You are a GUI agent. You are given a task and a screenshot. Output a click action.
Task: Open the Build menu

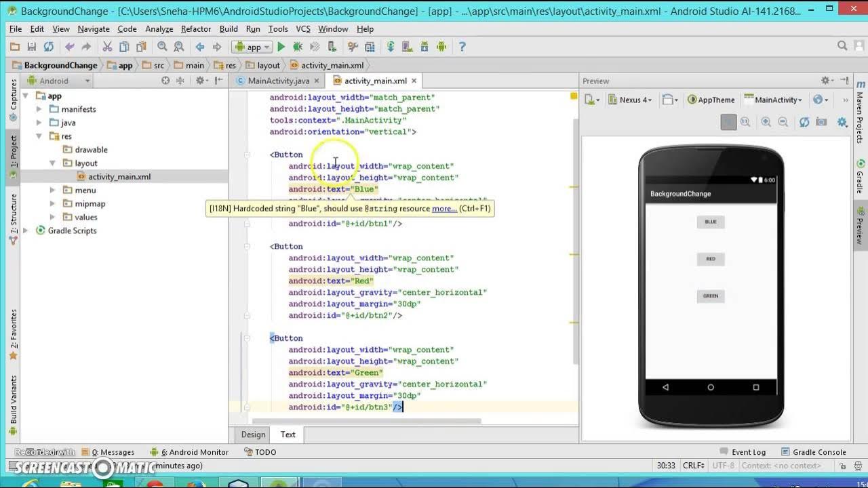click(229, 29)
